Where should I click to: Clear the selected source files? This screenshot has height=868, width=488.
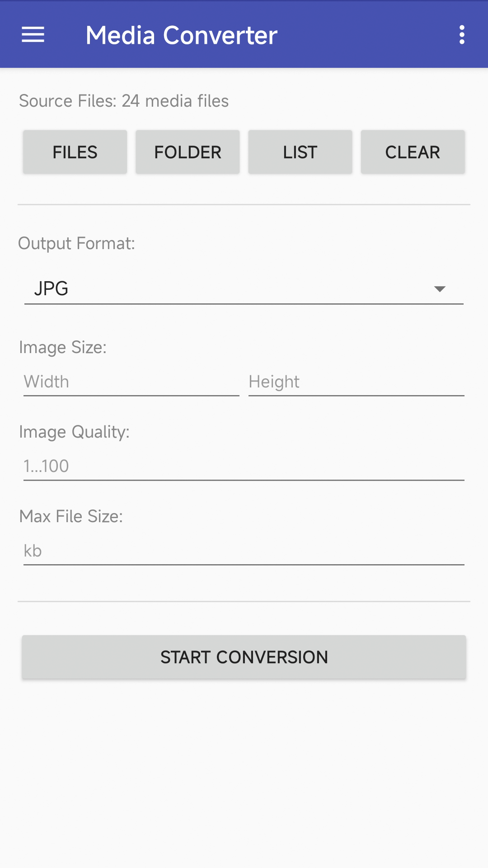point(413,152)
